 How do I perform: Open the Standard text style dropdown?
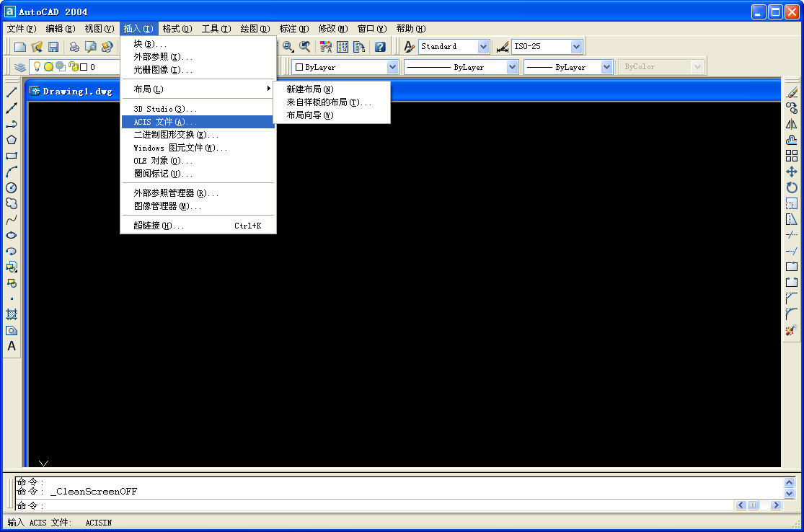(x=483, y=47)
